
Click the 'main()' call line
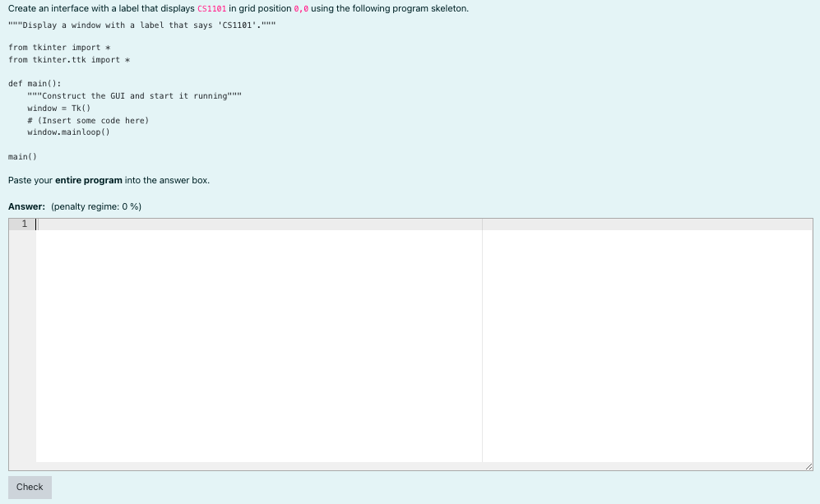point(21,155)
